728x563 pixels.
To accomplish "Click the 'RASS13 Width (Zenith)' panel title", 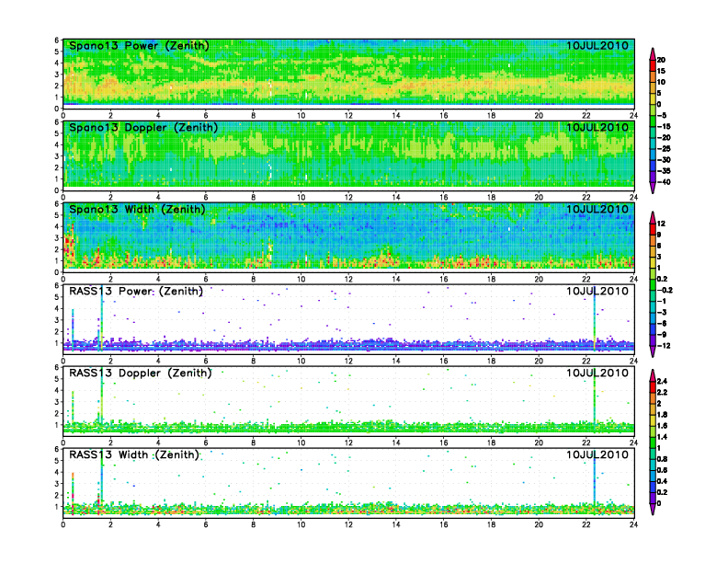I will (134, 454).
